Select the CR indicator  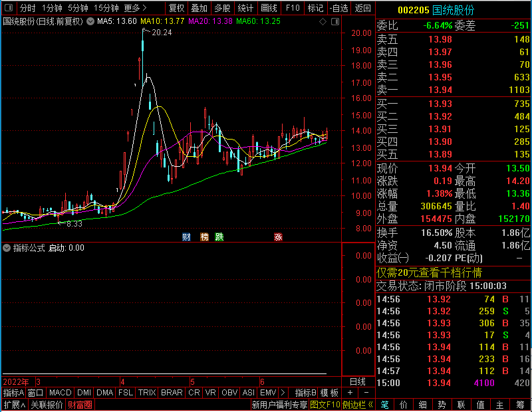(194, 393)
